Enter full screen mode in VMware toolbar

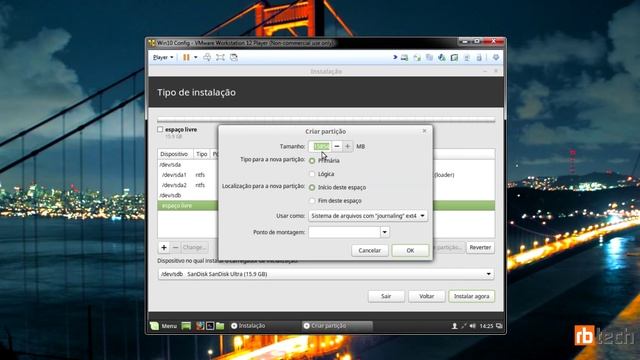click(x=220, y=58)
